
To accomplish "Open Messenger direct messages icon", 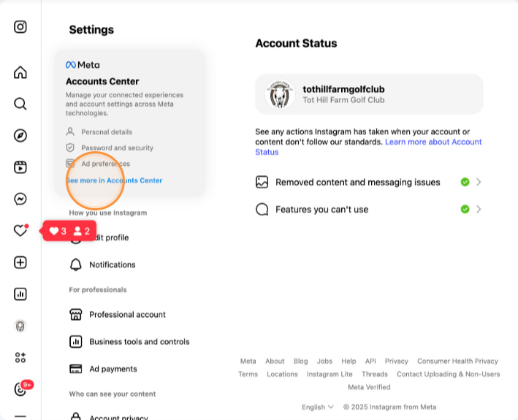I will coord(20,199).
